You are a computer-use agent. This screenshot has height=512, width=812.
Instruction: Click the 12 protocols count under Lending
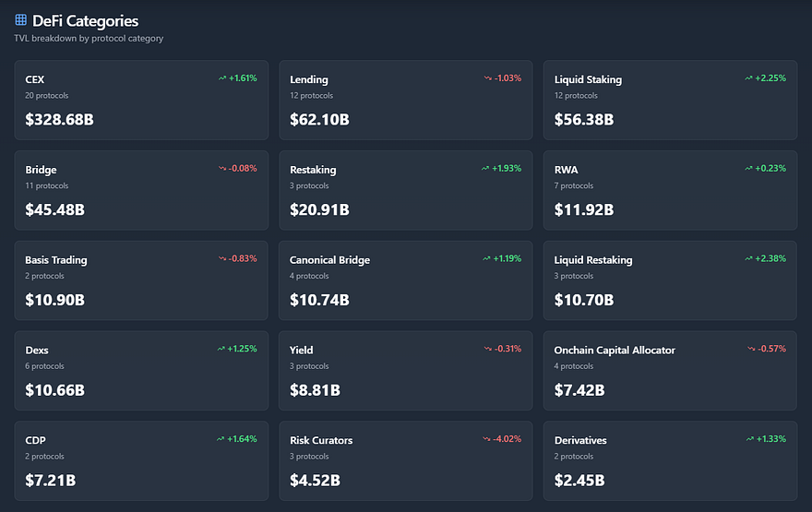312,96
